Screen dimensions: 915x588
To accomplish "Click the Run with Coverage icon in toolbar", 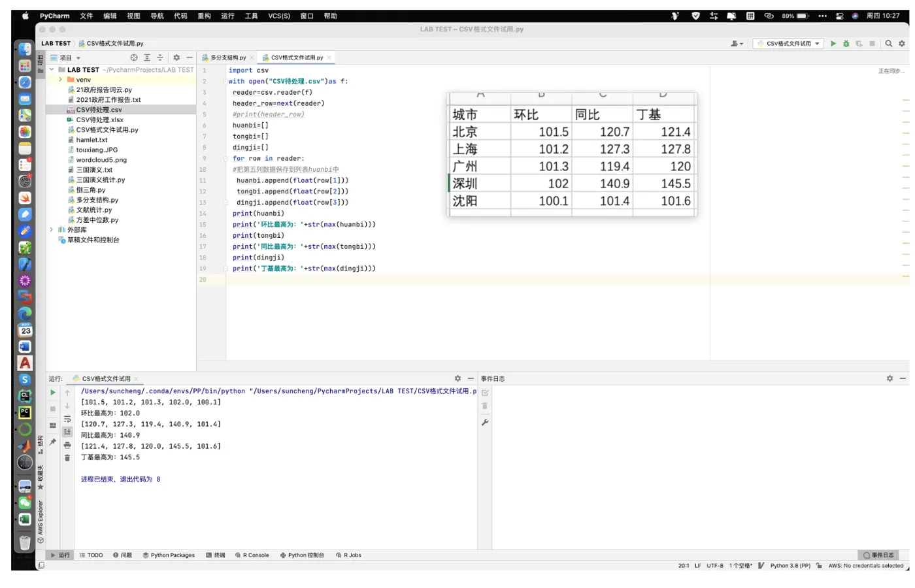I will 859,44.
